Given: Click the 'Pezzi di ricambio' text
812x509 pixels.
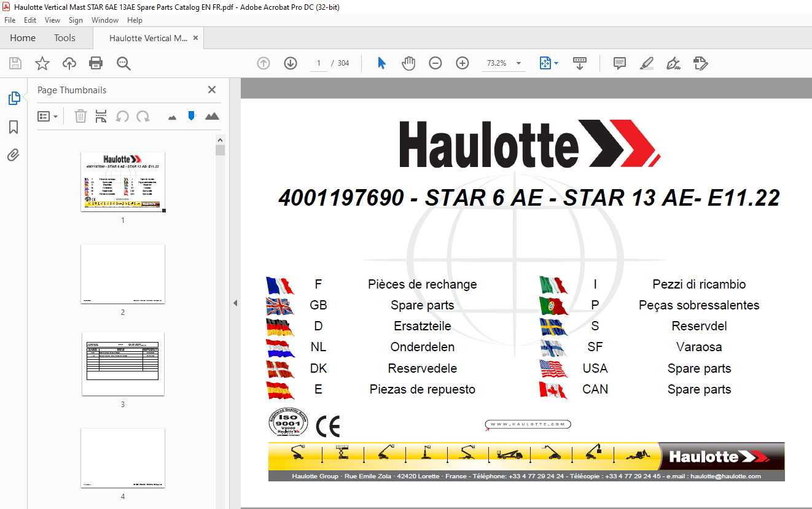Looking at the screenshot, I should tap(699, 284).
